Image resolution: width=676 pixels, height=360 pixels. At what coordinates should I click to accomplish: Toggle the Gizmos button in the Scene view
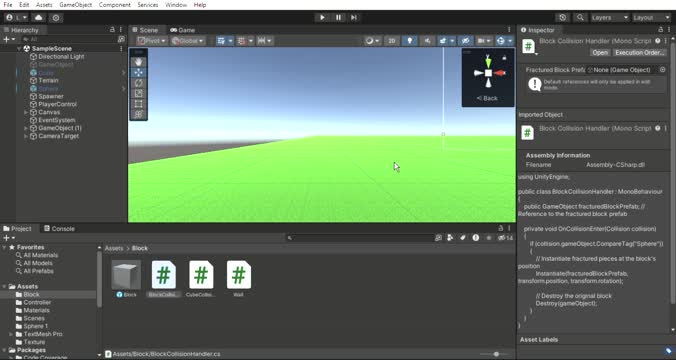tap(501, 41)
